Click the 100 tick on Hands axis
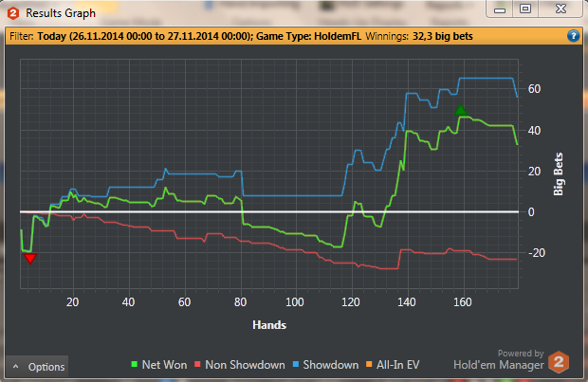 click(x=295, y=302)
